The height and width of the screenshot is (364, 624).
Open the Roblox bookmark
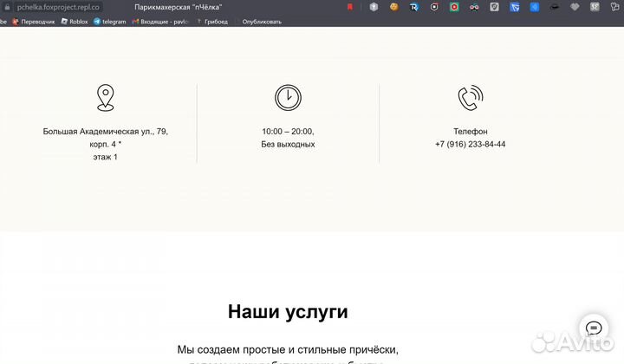(75, 22)
